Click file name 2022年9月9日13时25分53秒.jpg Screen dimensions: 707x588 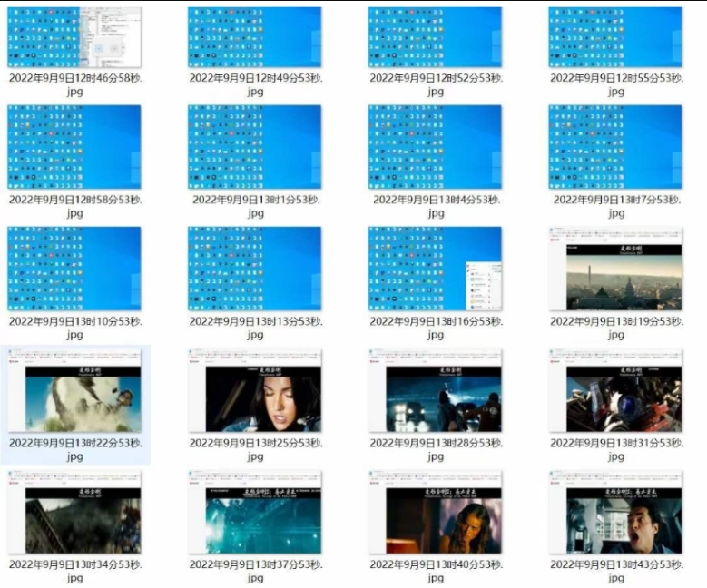256,450
